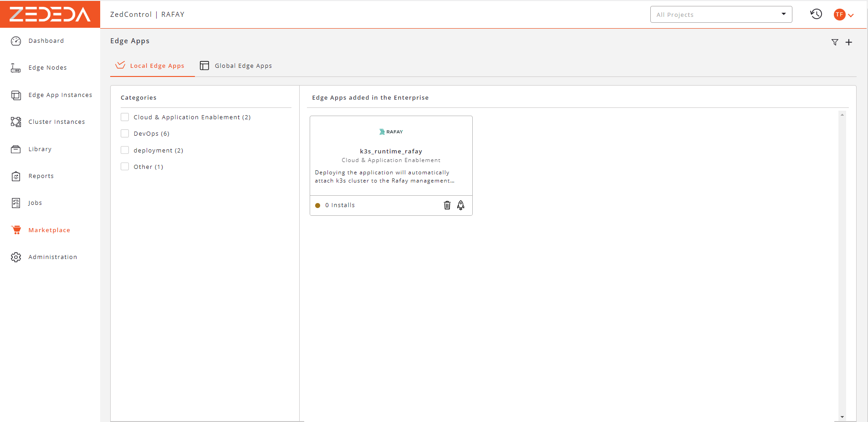Click the Library box icon
The height and width of the screenshot is (422, 868).
click(16, 149)
